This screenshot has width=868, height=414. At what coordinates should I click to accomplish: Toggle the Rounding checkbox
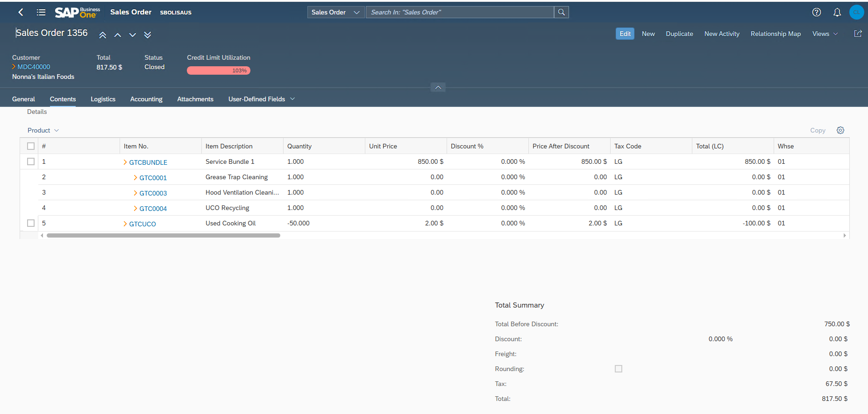[x=619, y=369]
